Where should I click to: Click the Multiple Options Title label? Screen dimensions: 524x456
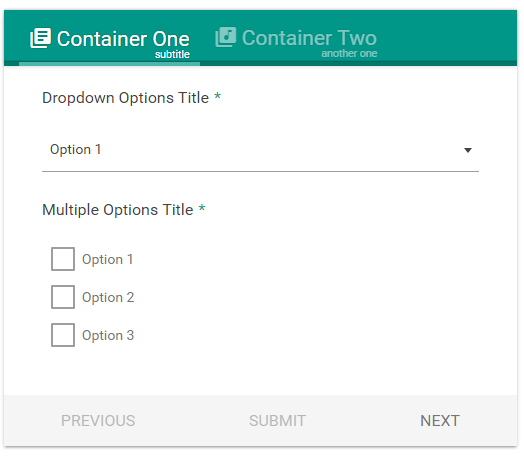click(118, 210)
